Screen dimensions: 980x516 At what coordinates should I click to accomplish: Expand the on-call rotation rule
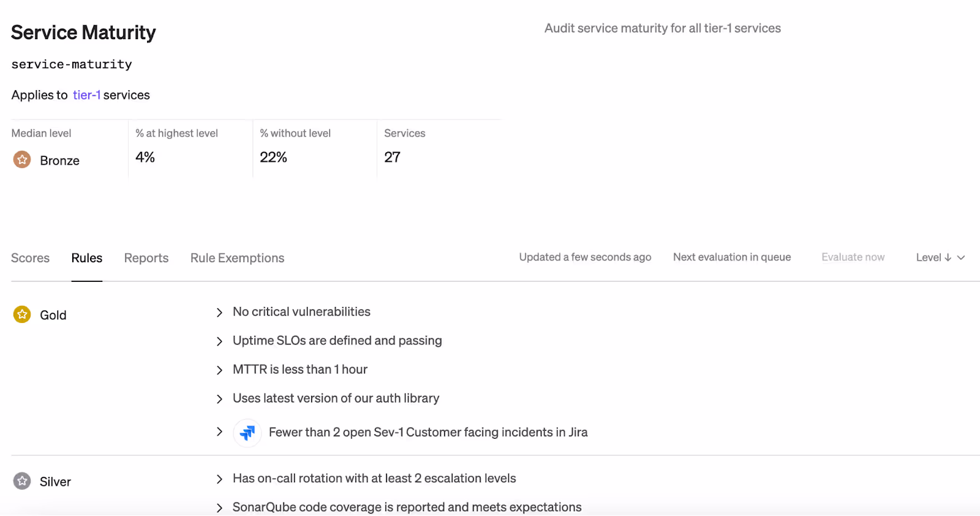(219, 479)
